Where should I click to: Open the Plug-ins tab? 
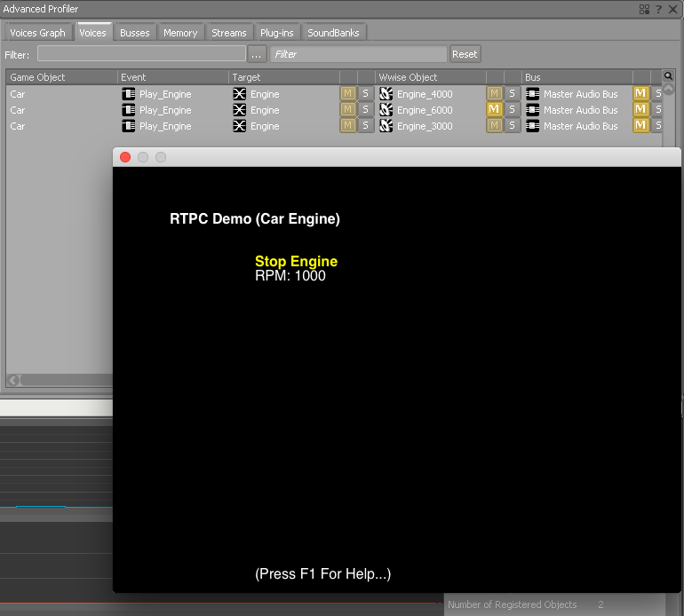point(276,33)
